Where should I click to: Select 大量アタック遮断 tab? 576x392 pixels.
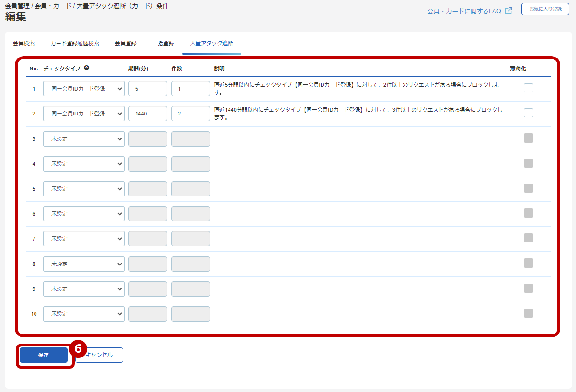click(211, 43)
